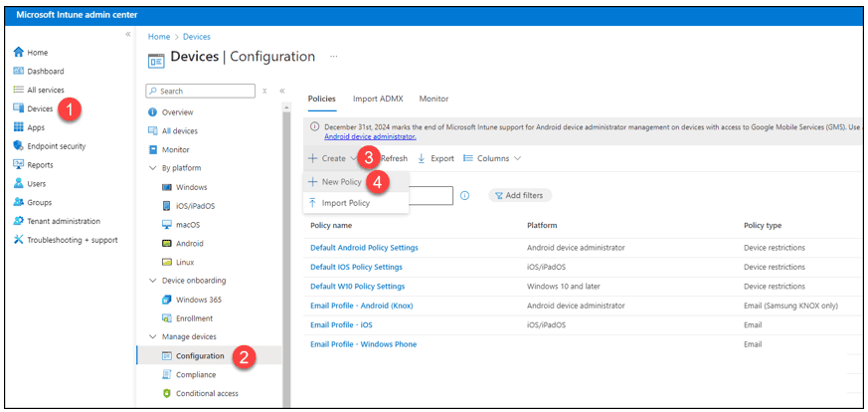Click the info icon beside the search box
The width and height of the screenshot is (868, 412).
465,195
